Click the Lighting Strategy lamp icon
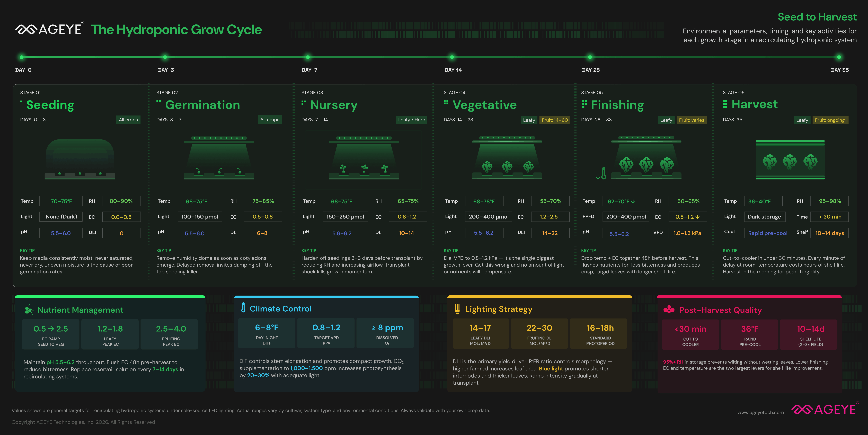 coord(457,309)
